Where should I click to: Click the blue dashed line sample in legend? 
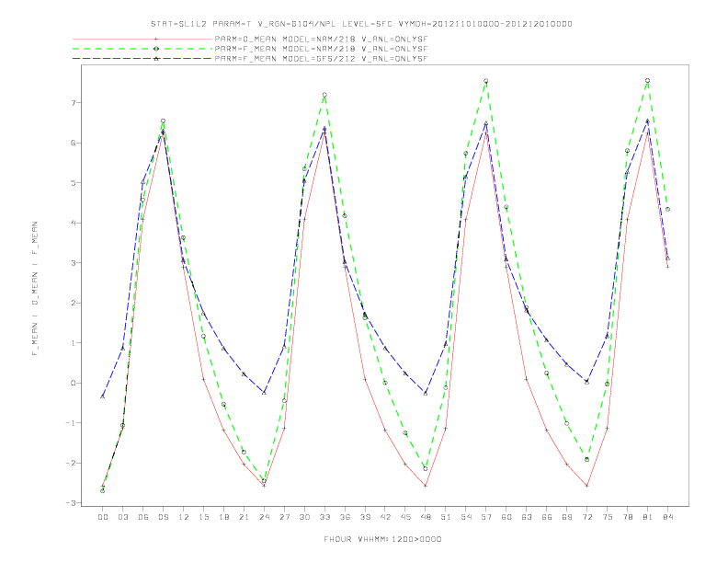[142, 59]
